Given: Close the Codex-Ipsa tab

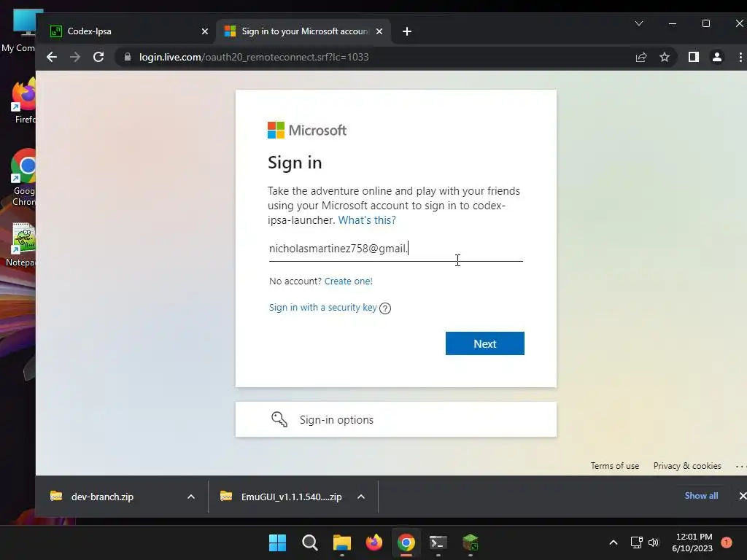Looking at the screenshot, I should click(x=205, y=31).
